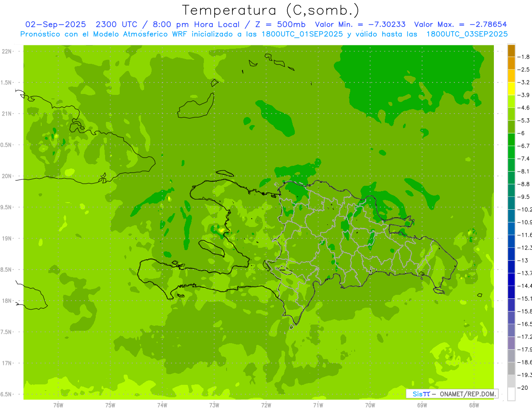Pick the green swatch between -6 and -6.7

click(511, 140)
